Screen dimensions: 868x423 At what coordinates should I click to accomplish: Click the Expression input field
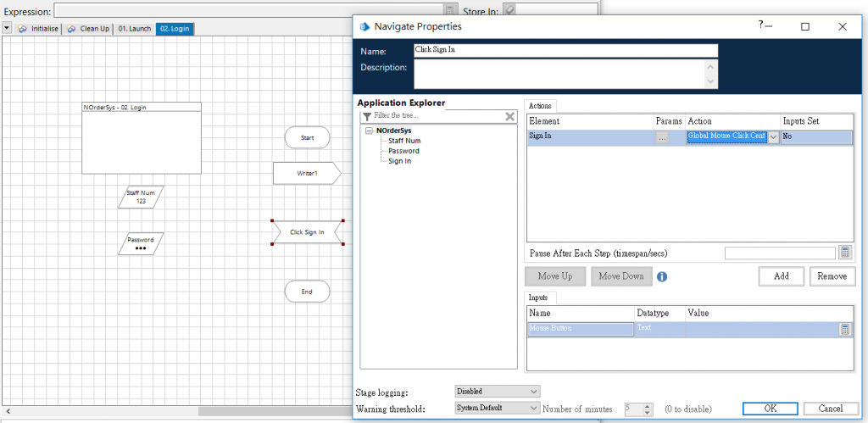click(x=250, y=10)
